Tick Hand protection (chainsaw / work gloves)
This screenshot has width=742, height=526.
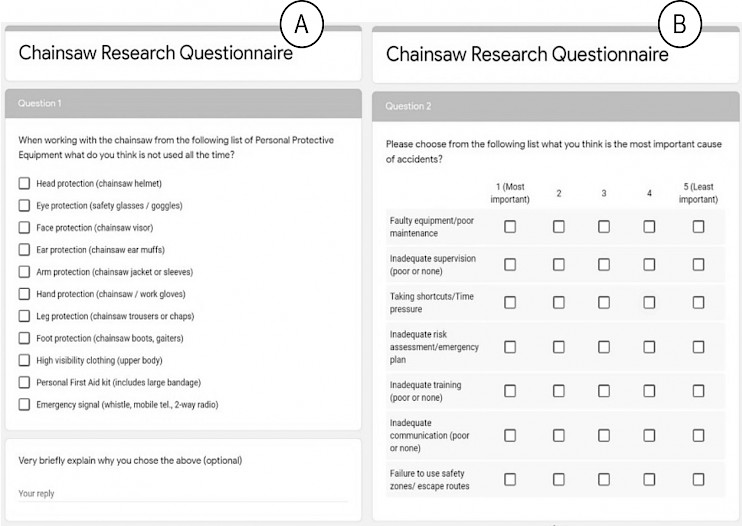(24, 294)
